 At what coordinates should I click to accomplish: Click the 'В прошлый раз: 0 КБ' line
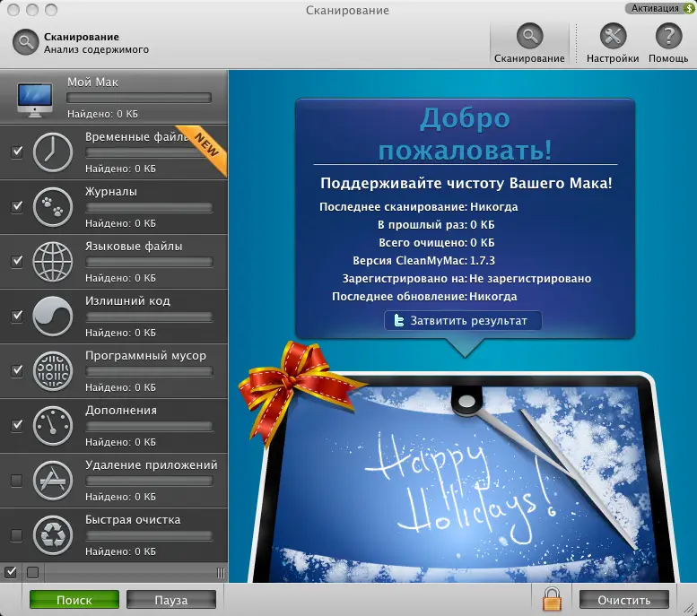(x=436, y=225)
